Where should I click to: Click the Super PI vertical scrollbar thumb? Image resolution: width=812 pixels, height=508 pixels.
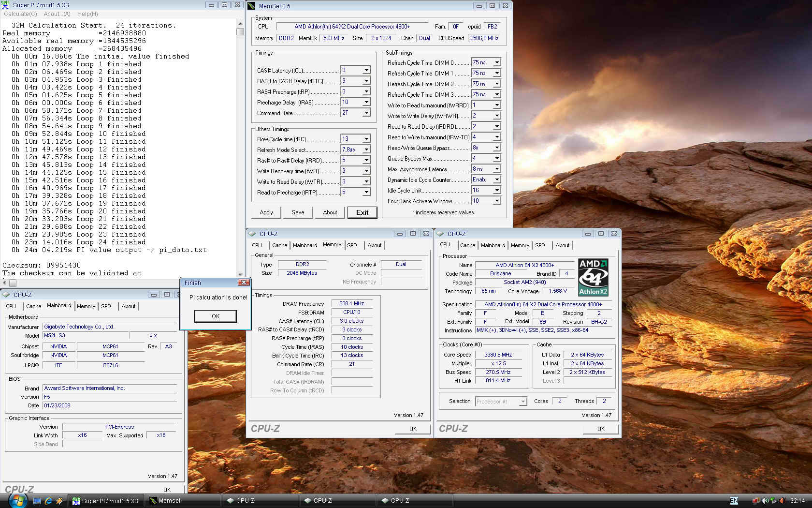[x=240, y=31]
